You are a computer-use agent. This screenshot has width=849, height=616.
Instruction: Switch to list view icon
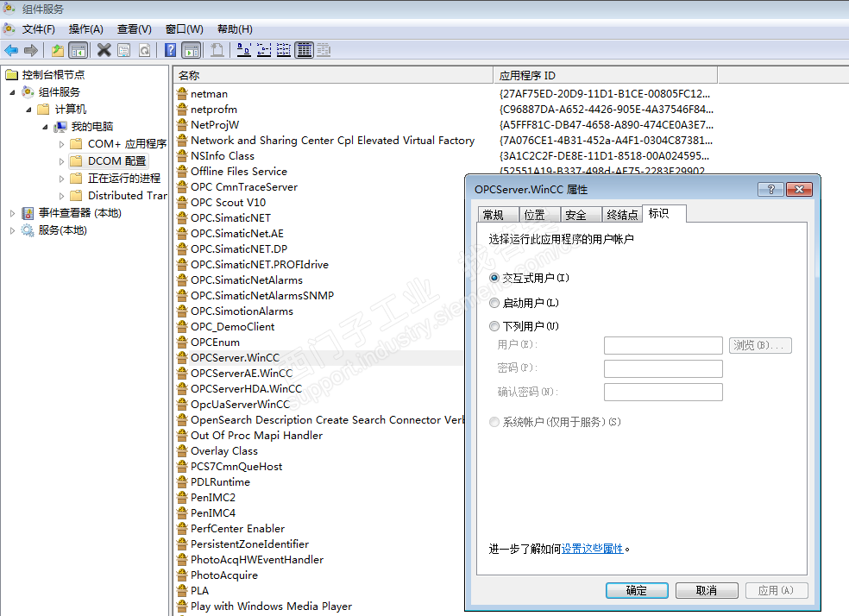coord(284,50)
